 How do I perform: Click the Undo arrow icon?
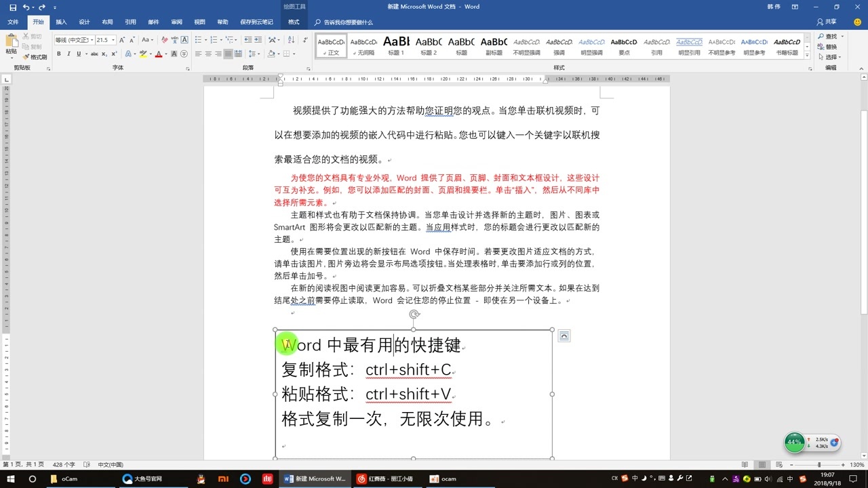coord(25,7)
